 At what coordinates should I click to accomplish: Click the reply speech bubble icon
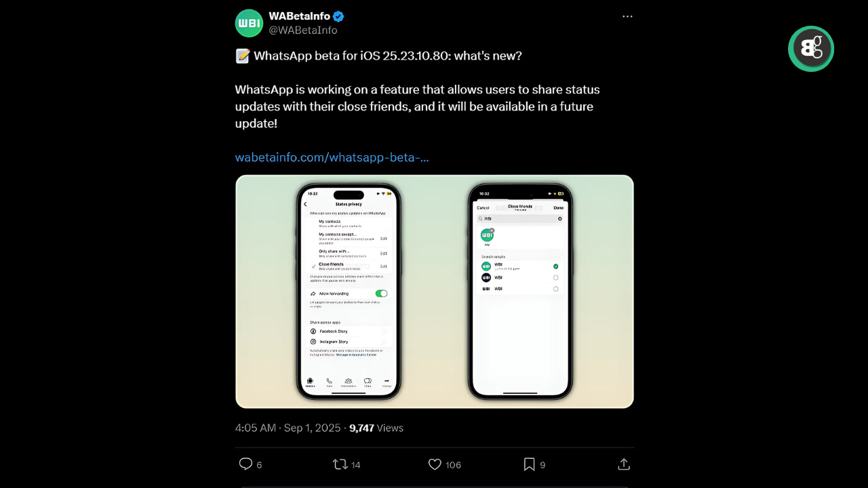(245, 464)
